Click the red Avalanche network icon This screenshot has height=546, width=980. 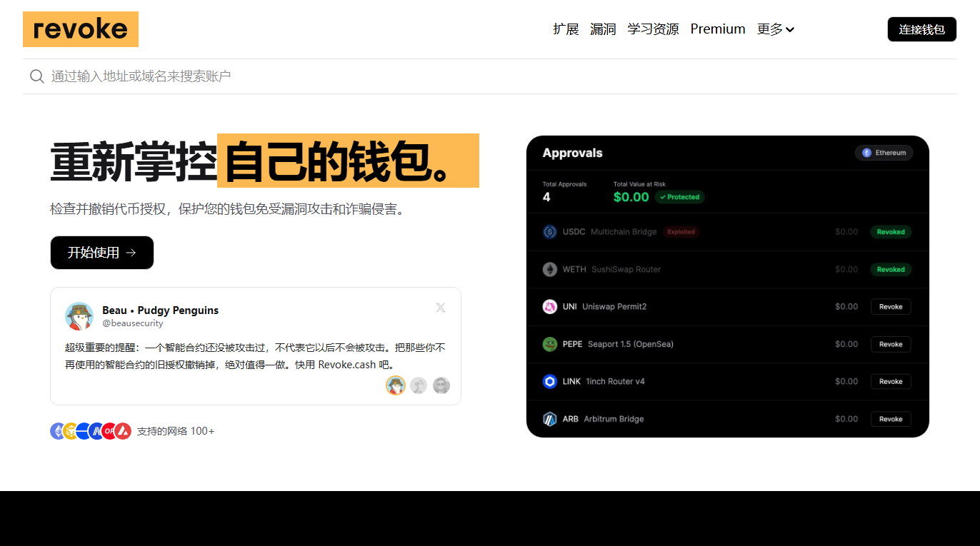coord(123,431)
